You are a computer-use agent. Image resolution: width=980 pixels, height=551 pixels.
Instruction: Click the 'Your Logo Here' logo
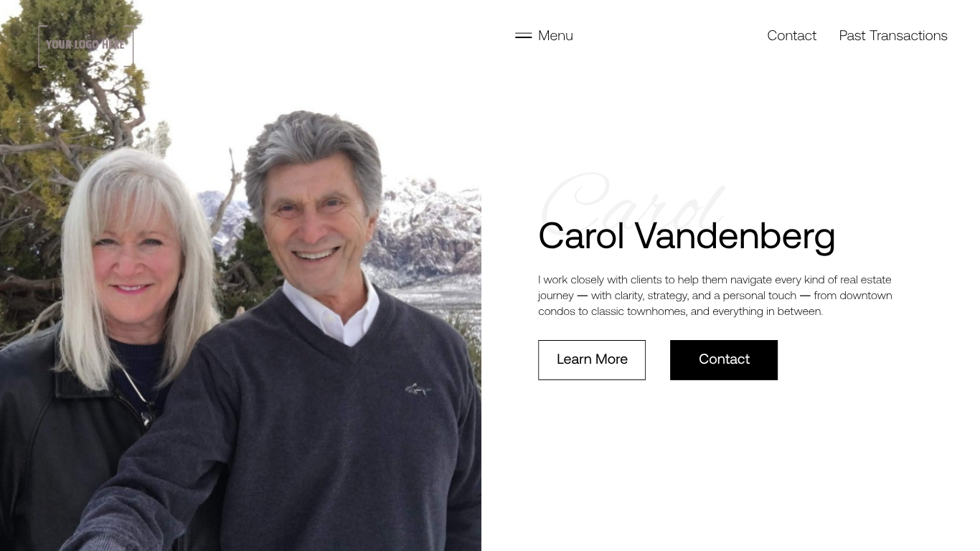point(85,44)
